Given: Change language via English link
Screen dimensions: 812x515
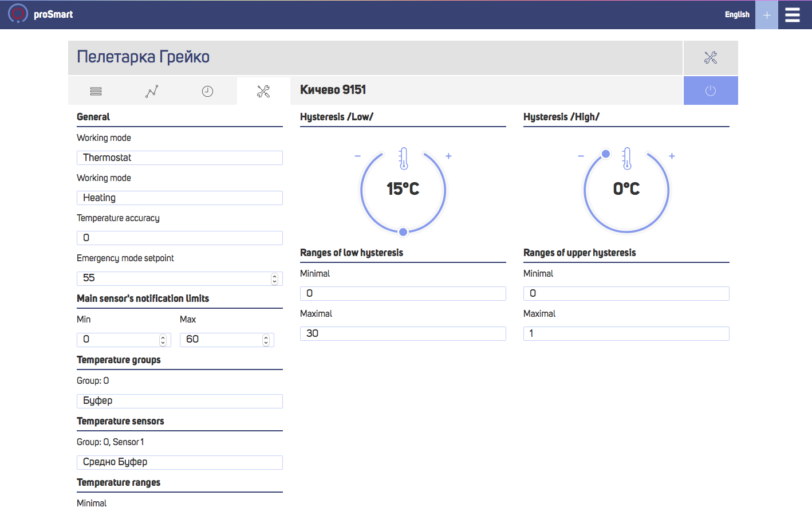Looking at the screenshot, I should pyautogui.click(x=737, y=15).
